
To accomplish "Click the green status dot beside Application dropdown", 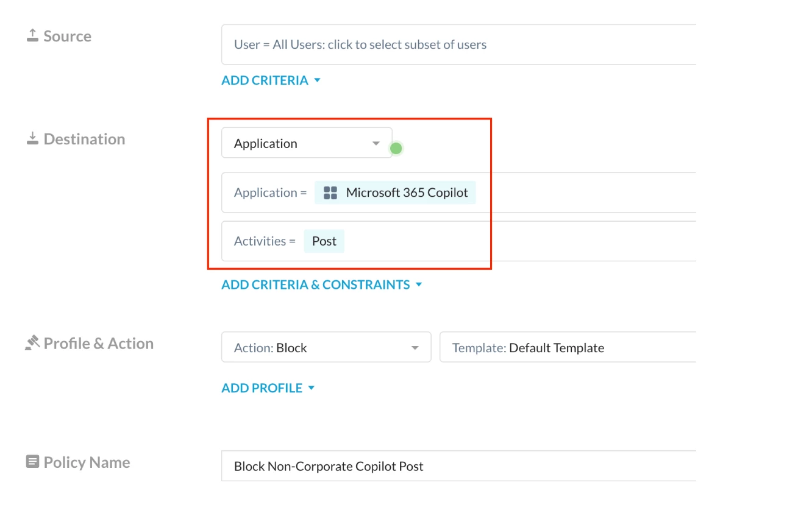I will pyautogui.click(x=396, y=148).
